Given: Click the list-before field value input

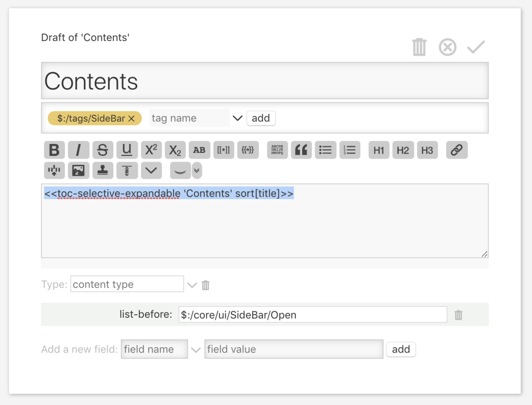Looking at the screenshot, I should pyautogui.click(x=313, y=315).
